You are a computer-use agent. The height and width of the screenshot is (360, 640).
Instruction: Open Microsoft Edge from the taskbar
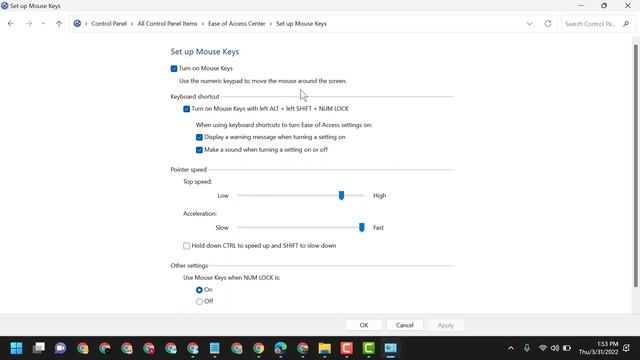click(x=281, y=348)
